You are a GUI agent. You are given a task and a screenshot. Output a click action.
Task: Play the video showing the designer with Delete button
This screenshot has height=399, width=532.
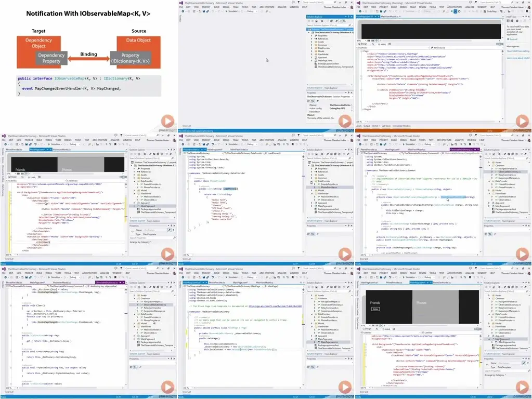[x=522, y=387]
